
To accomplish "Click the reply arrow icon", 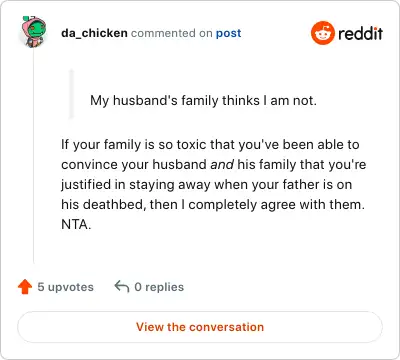I will pos(122,287).
